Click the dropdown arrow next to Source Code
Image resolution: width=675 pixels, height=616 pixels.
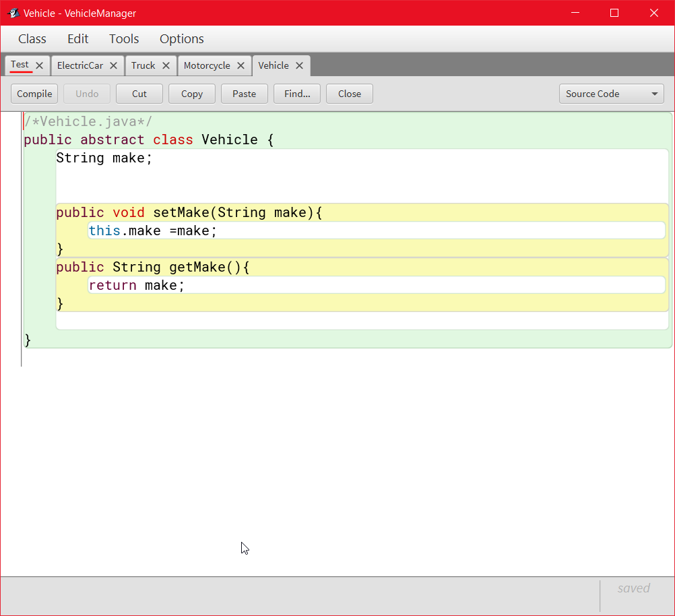[x=653, y=94]
